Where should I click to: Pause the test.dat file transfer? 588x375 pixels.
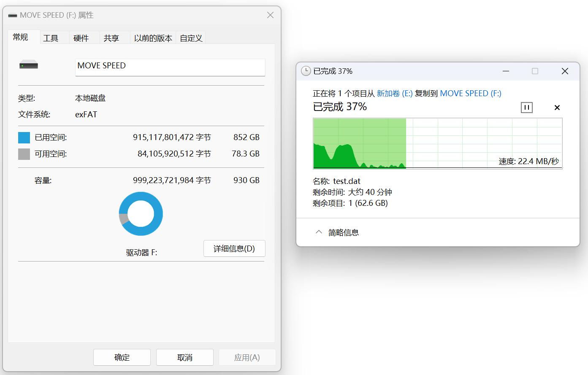tap(526, 108)
